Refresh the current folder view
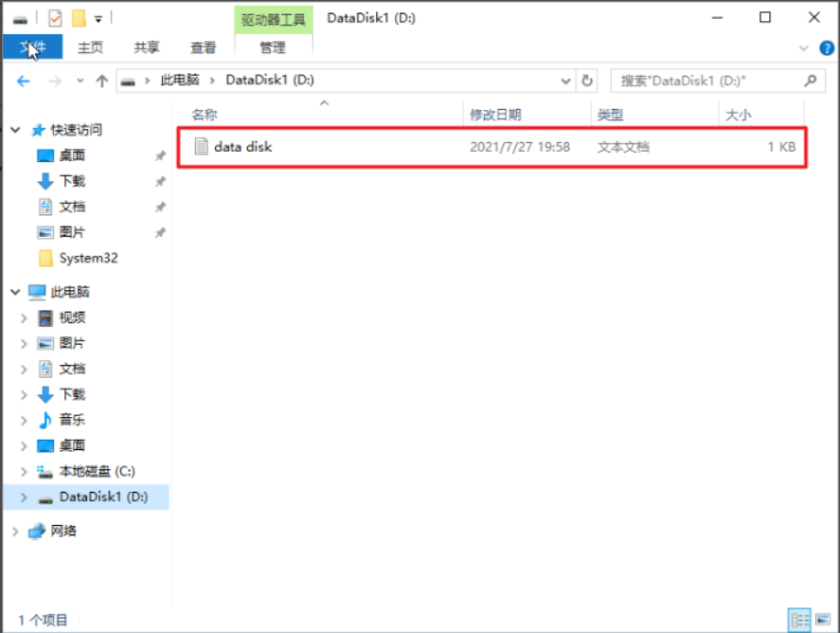 click(587, 81)
